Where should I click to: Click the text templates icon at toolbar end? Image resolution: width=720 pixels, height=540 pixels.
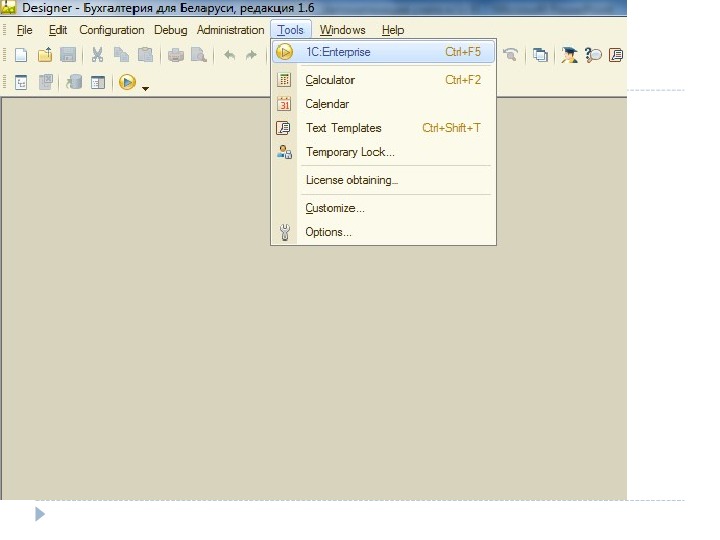pos(616,55)
